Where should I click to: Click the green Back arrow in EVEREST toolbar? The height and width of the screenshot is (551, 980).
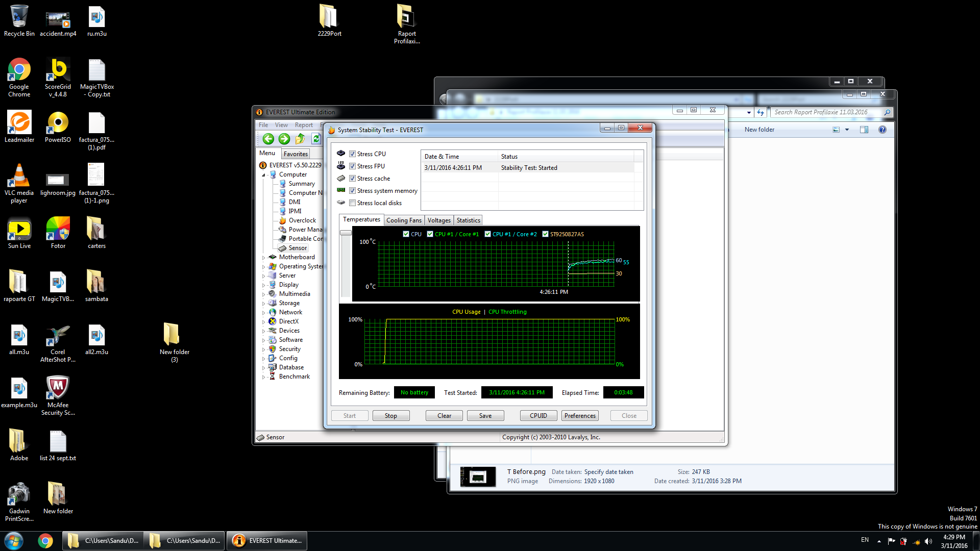pos(268,139)
